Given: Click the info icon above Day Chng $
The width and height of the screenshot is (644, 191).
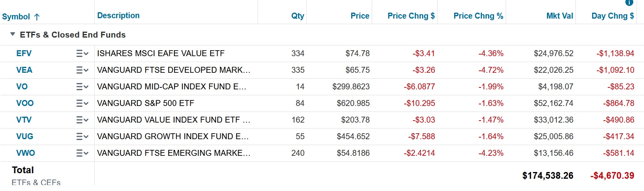Looking at the screenshot, I should [x=629, y=2].
